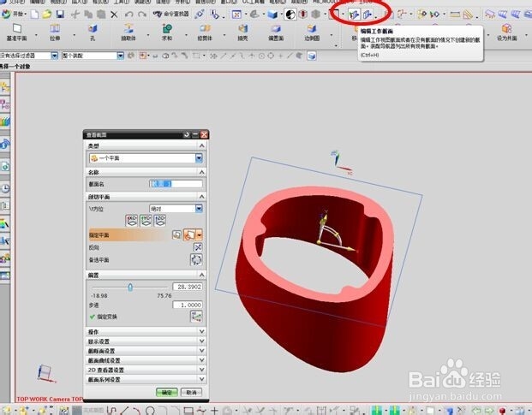This screenshot has width=532, height=415.
Task: Select the Extract Body (抽取体) tool
Action: [x=129, y=33]
